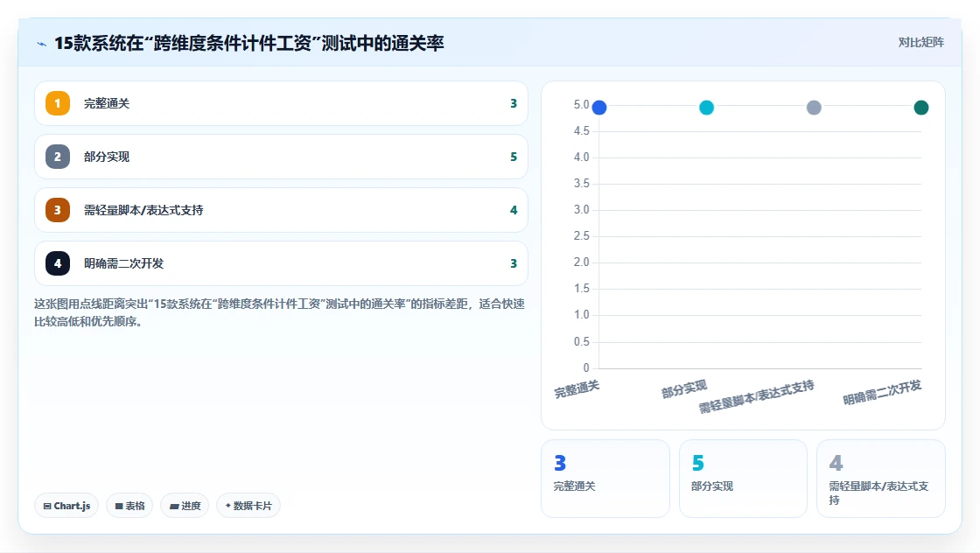Click the 数据卡片 tag chip

248,506
